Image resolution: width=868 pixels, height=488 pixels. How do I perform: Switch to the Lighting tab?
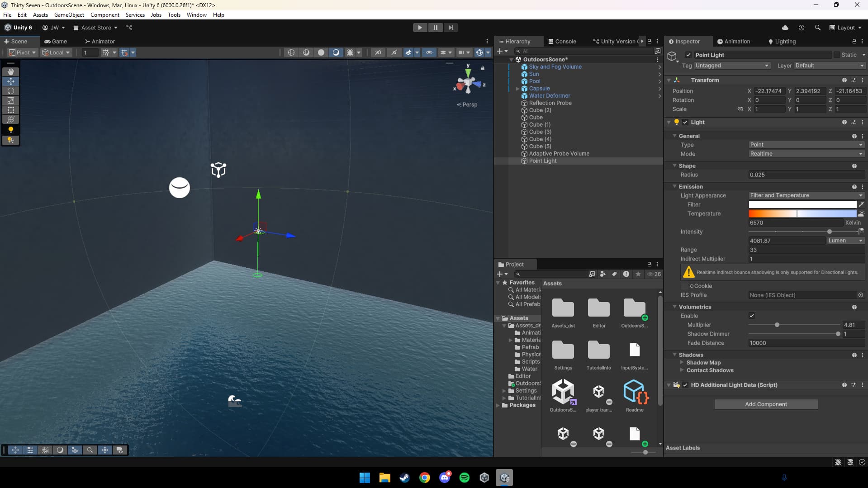781,41
